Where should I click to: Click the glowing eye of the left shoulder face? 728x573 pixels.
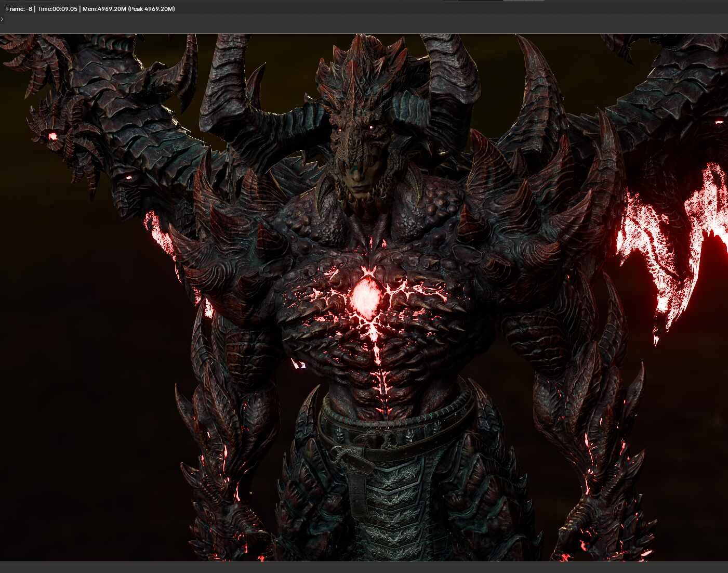pyautogui.click(x=128, y=178)
